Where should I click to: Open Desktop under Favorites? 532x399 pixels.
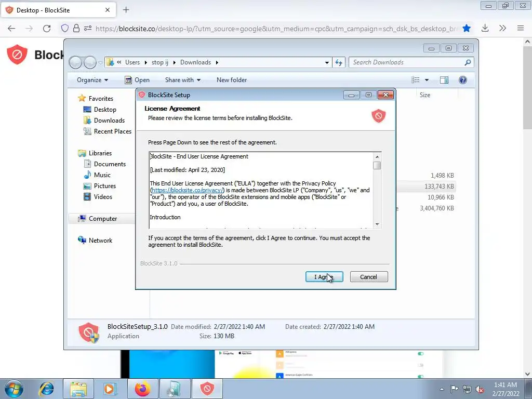click(105, 110)
